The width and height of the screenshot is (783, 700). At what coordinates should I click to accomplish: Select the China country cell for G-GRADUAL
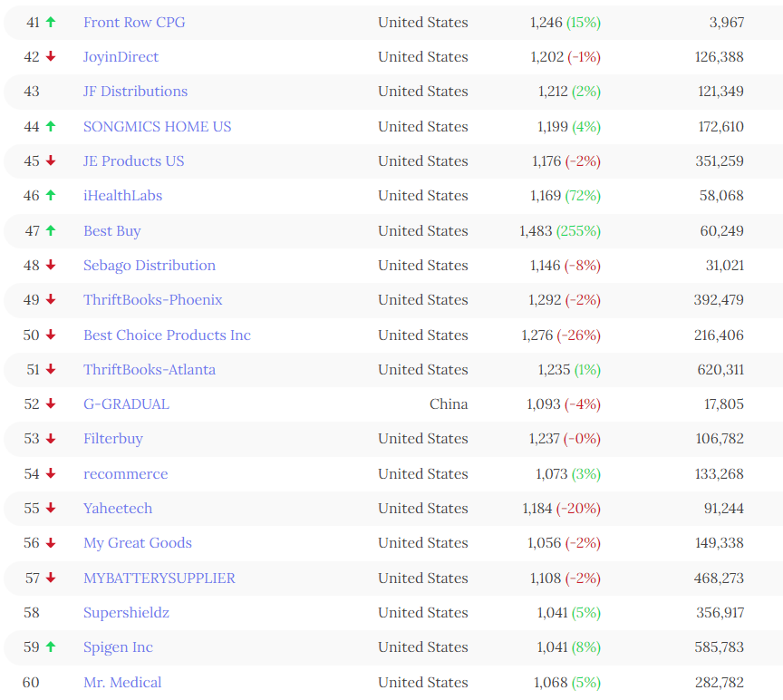pyautogui.click(x=449, y=403)
